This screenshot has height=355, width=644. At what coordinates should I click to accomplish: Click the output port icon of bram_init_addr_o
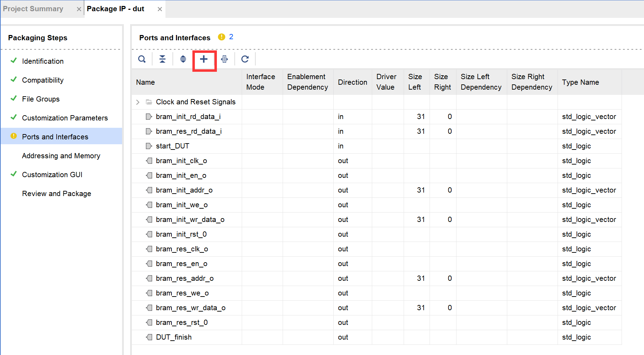click(x=149, y=190)
